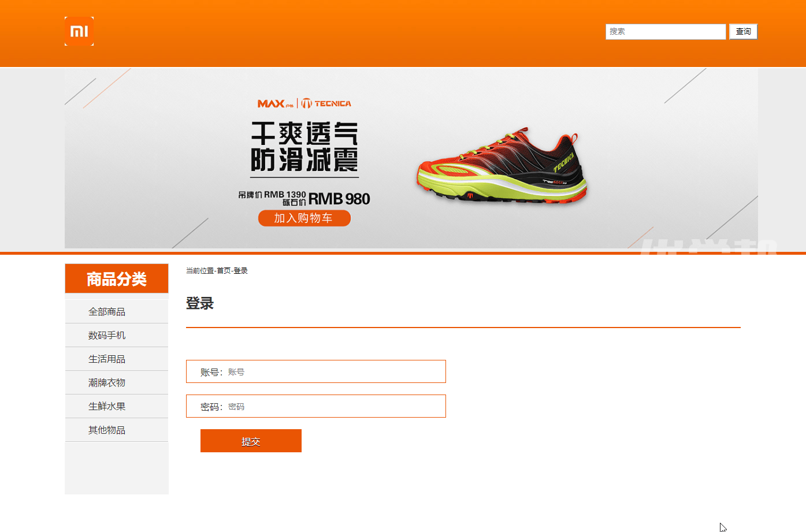Open the 生鲜水果 category
806x532 pixels.
pyautogui.click(x=107, y=407)
